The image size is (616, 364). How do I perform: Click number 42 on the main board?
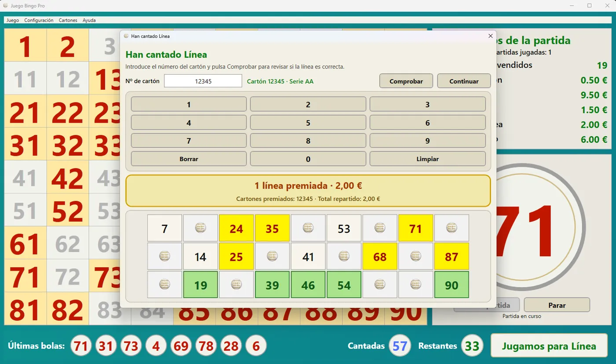[67, 178]
